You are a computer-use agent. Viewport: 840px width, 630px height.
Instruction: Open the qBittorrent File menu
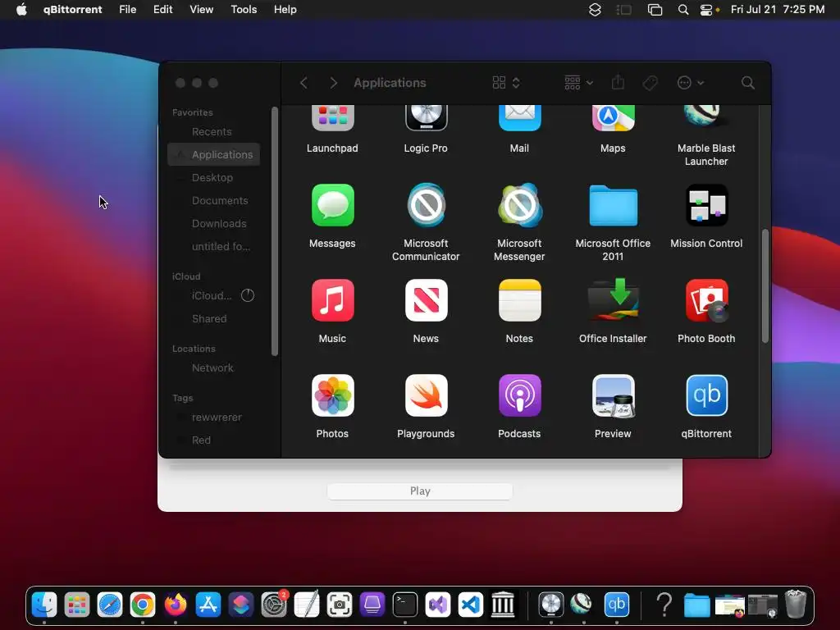(127, 10)
